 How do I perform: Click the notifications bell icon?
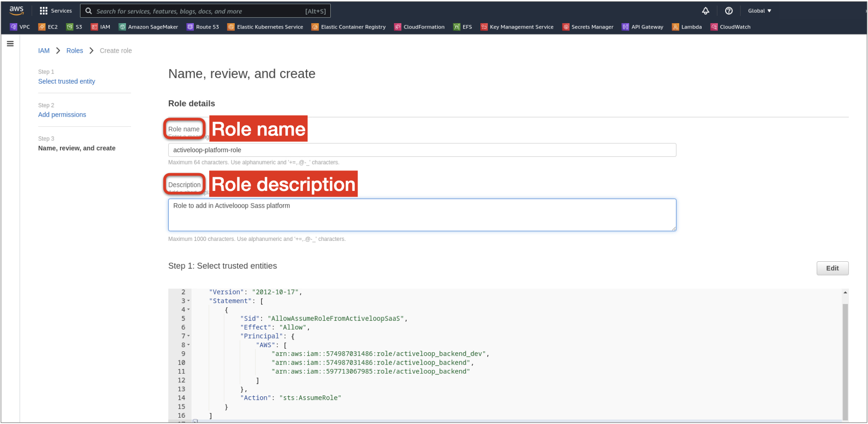point(705,11)
